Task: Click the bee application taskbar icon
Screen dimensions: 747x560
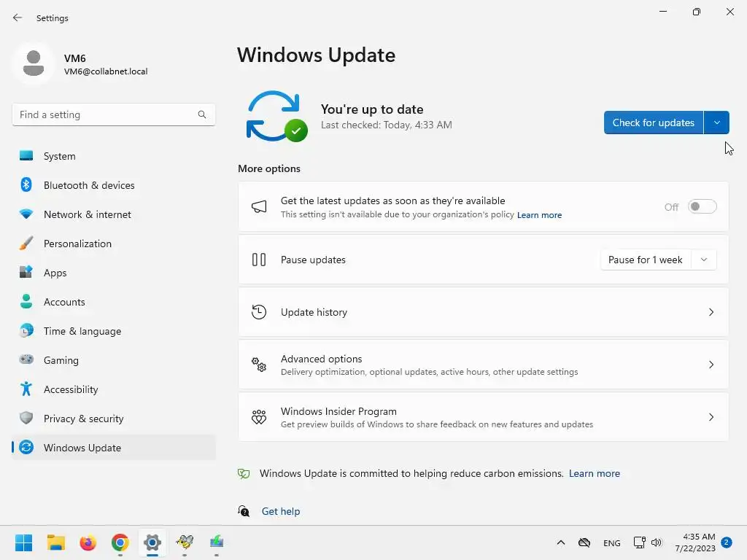Action: (x=185, y=542)
